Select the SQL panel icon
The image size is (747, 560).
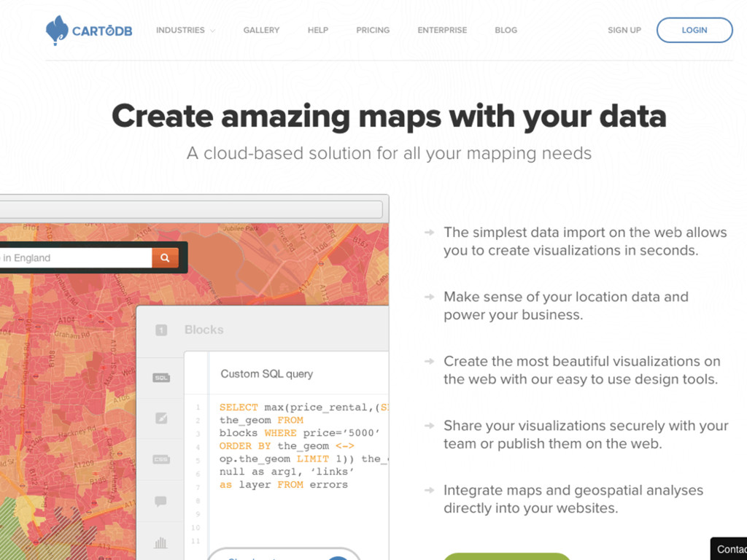(x=161, y=378)
